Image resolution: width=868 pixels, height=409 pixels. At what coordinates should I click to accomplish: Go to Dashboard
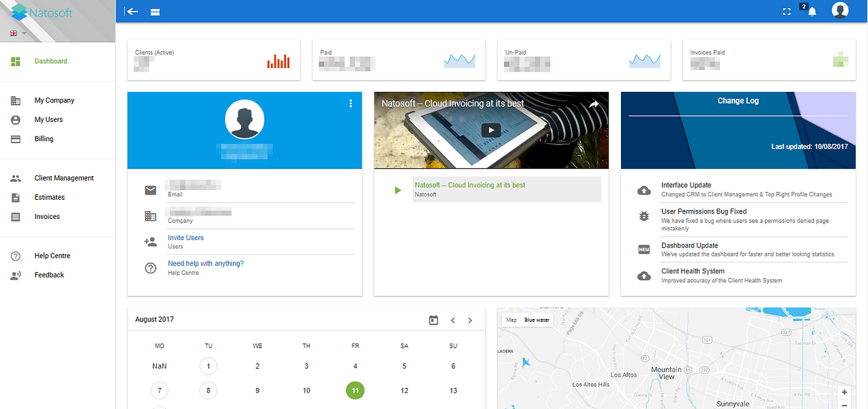click(x=51, y=61)
